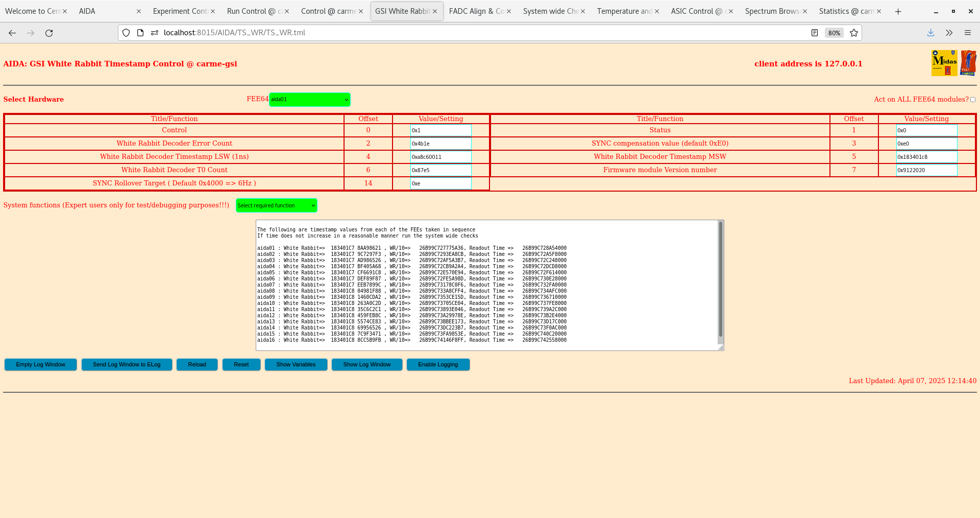980x518 pixels.
Task: Open reader view from the address bar
Action: (x=814, y=33)
